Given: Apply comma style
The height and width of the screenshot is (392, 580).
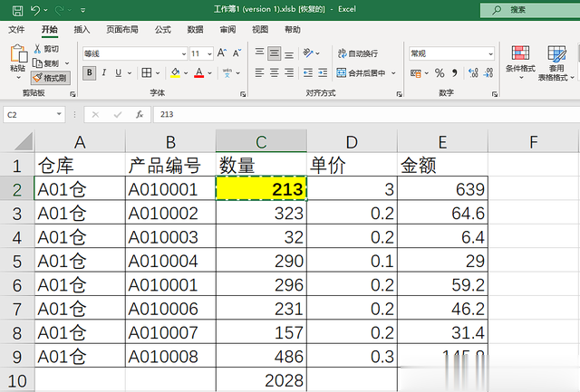Looking at the screenshot, I should pos(455,73).
